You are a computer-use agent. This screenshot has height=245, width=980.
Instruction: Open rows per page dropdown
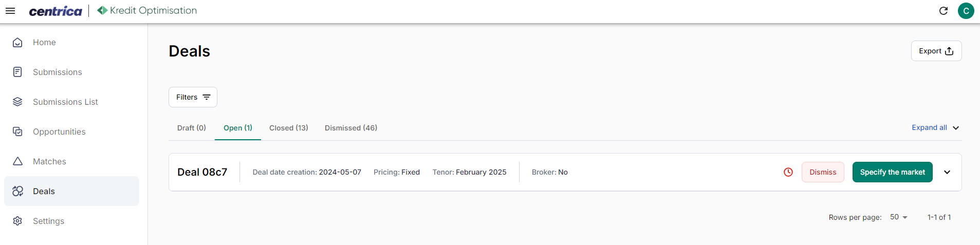tap(899, 217)
